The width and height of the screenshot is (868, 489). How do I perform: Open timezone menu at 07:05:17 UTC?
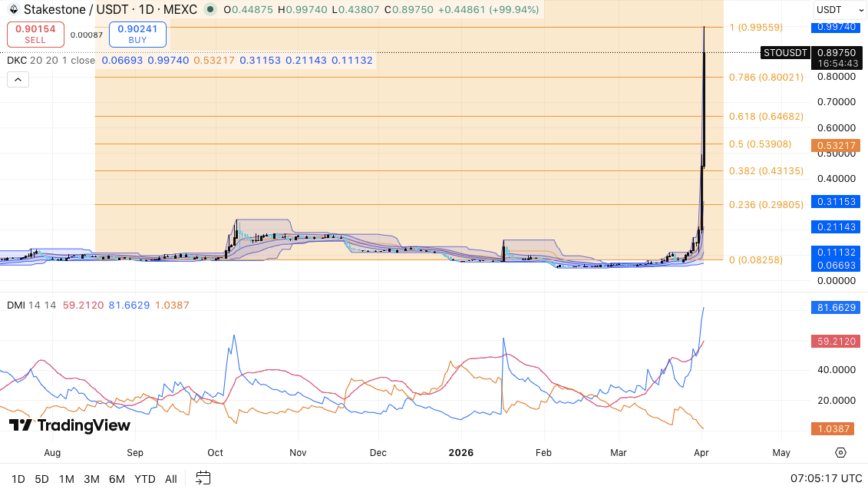tap(822, 478)
